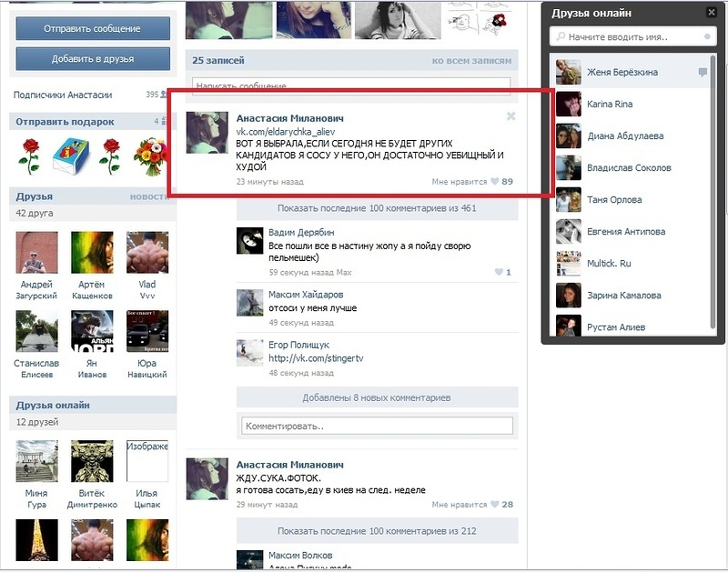Click 'новости' link next to Друзья
This screenshot has width=728, height=572.
point(148,196)
